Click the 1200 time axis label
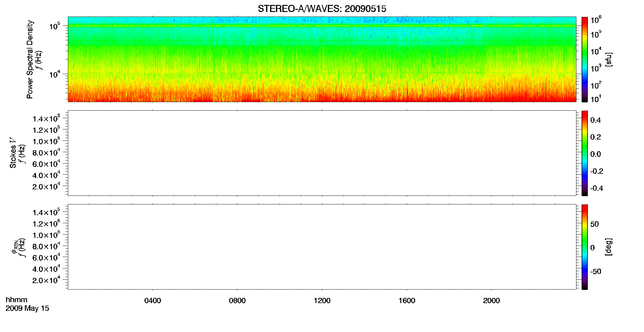644x332 pixels. click(322, 301)
